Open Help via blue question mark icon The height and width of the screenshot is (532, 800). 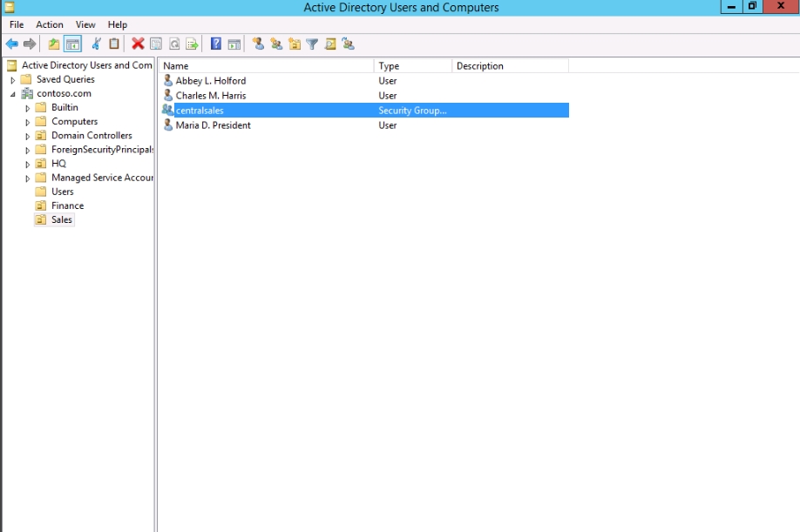(216, 44)
